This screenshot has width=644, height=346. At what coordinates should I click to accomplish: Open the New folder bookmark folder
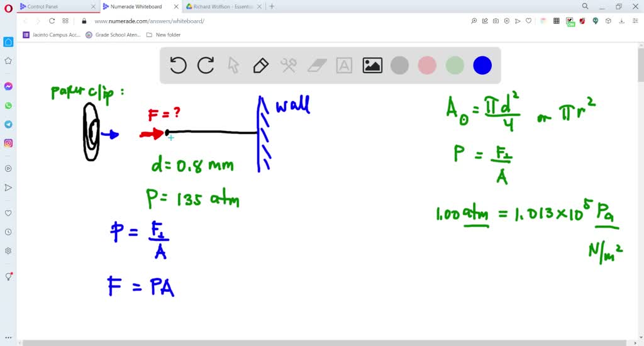pyautogui.click(x=164, y=35)
